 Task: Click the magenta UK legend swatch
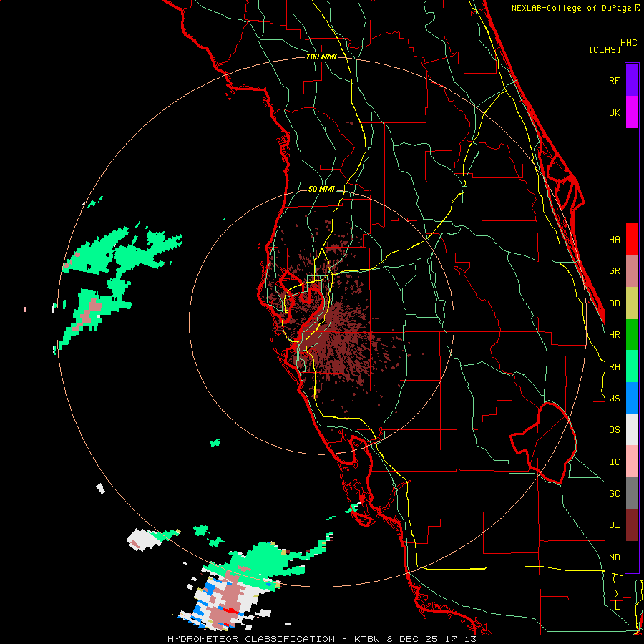point(632,112)
